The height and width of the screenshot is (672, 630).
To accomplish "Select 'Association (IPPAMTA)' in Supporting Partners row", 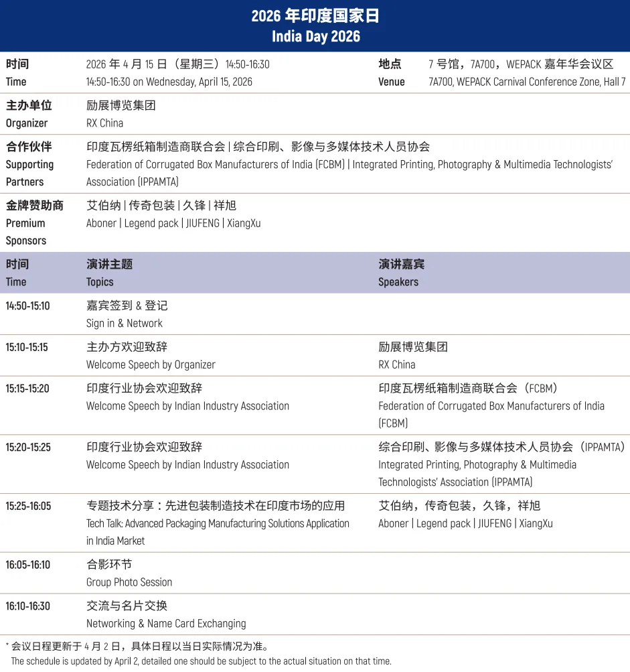I will click(x=133, y=182).
